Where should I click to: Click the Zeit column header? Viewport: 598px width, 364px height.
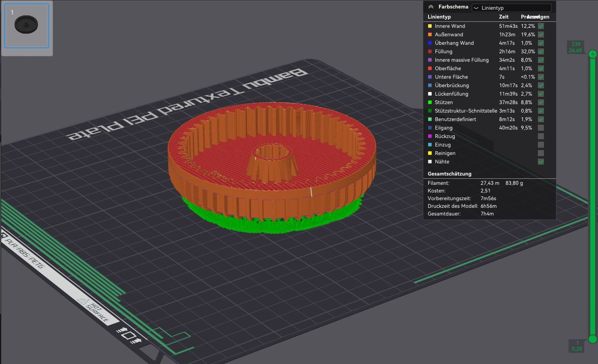504,17
